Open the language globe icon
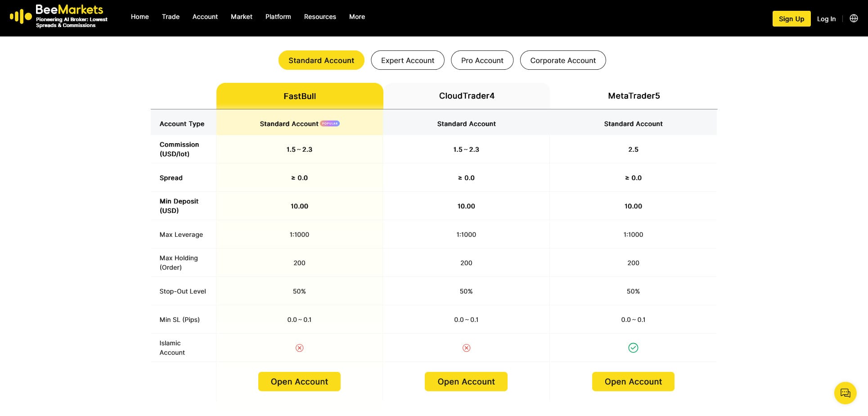868x416 pixels. (x=854, y=18)
